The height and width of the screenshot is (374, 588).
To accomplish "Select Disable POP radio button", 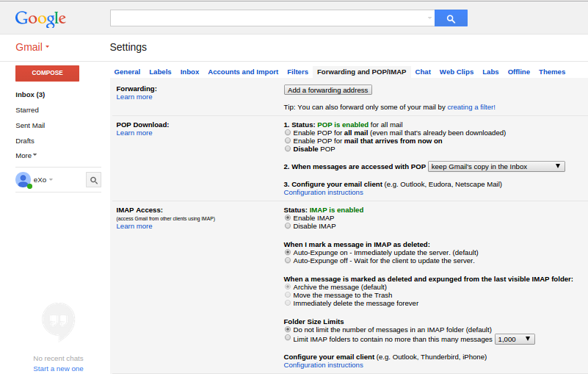I will (288, 149).
